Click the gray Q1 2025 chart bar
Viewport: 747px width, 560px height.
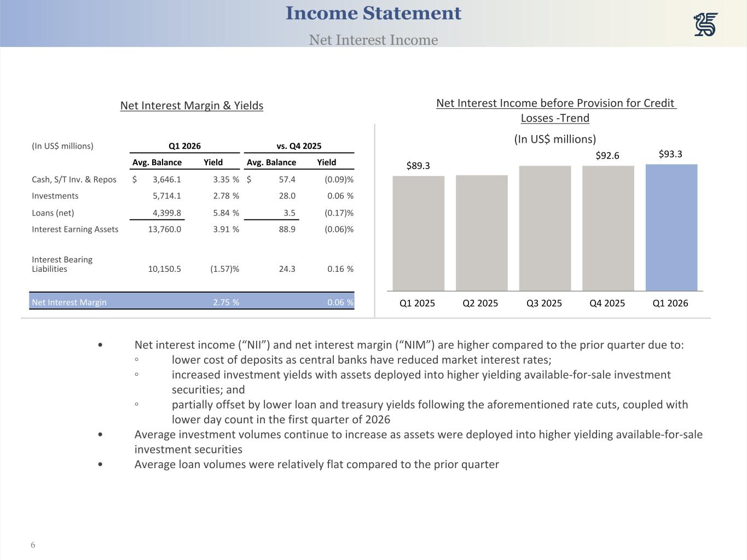click(x=418, y=234)
